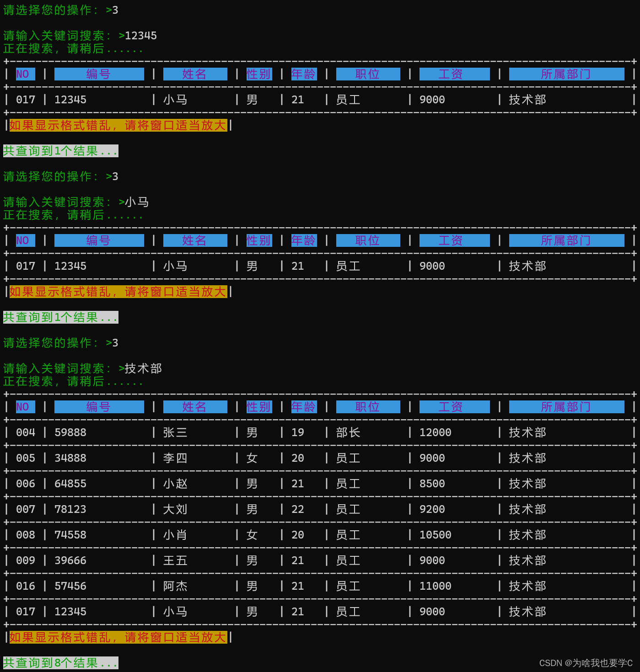The height and width of the screenshot is (672, 640).
Task: Click employee number 59888
Action: [70, 432]
